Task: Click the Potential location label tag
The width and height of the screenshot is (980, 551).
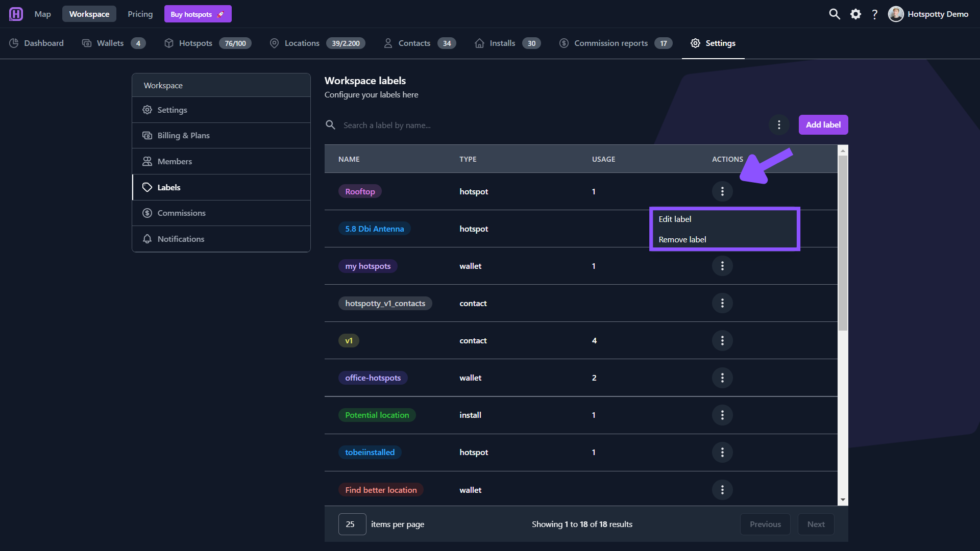Action: click(x=377, y=415)
